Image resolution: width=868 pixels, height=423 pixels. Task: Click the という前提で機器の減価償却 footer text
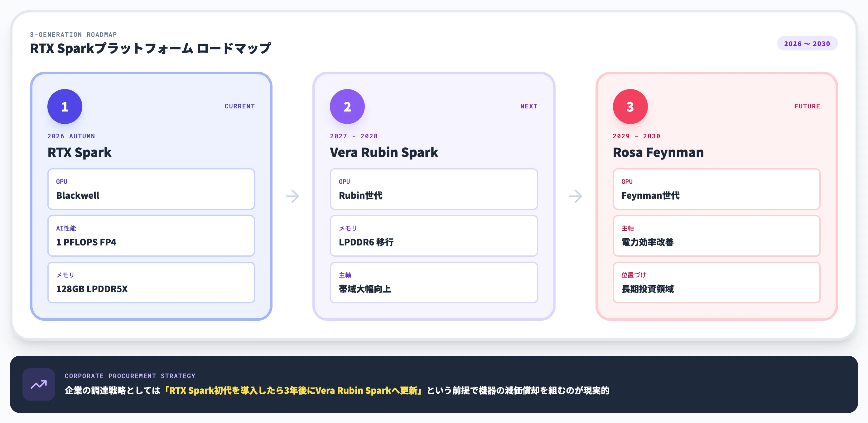click(483, 390)
